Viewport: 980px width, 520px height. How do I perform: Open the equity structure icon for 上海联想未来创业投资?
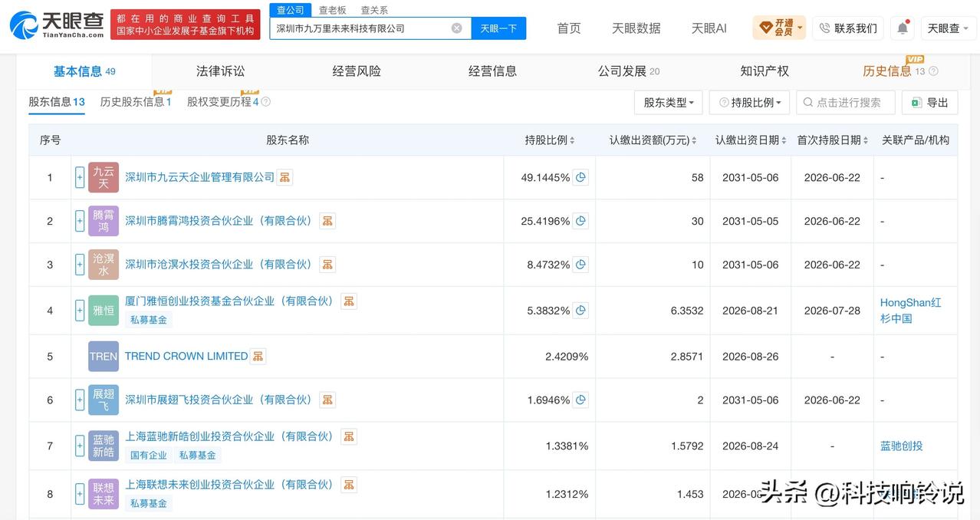click(349, 485)
